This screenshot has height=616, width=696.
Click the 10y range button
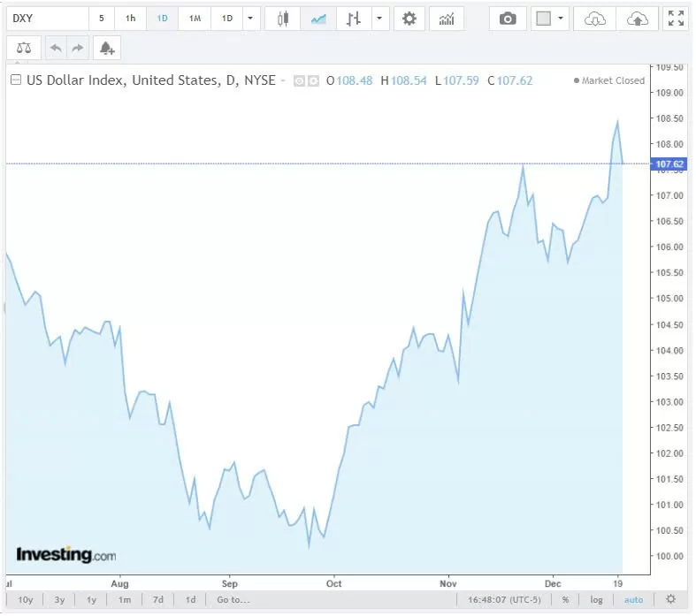[x=26, y=600]
